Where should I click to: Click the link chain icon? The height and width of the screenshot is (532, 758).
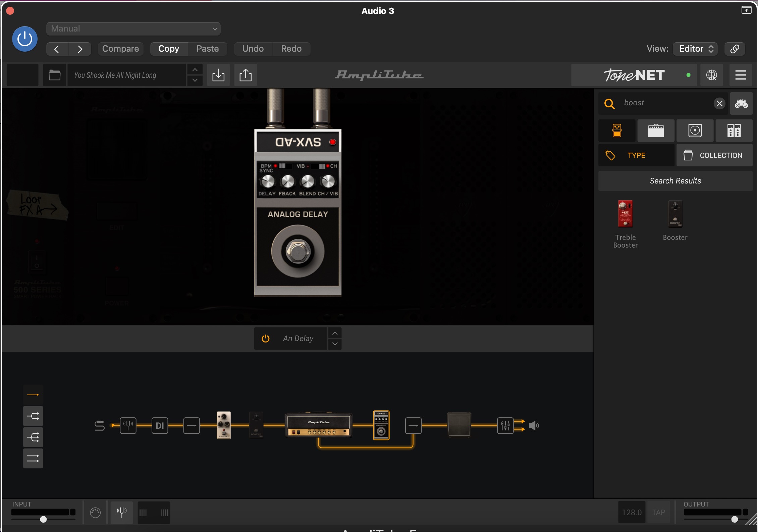coord(735,49)
